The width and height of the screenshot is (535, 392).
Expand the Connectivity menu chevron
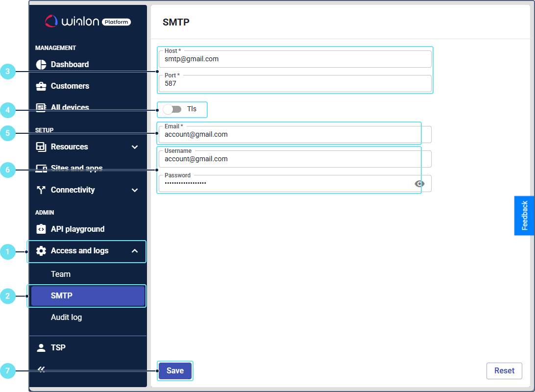click(135, 190)
